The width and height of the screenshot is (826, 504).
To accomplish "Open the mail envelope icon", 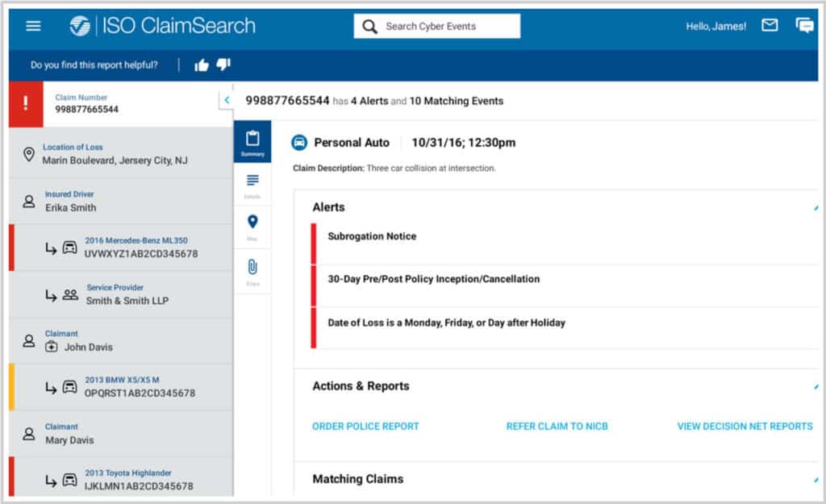I will [770, 26].
